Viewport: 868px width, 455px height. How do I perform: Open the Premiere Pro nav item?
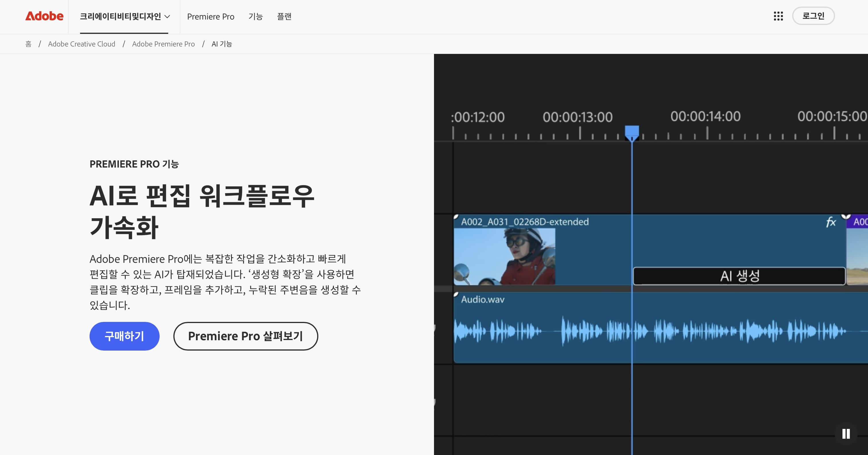[211, 17]
